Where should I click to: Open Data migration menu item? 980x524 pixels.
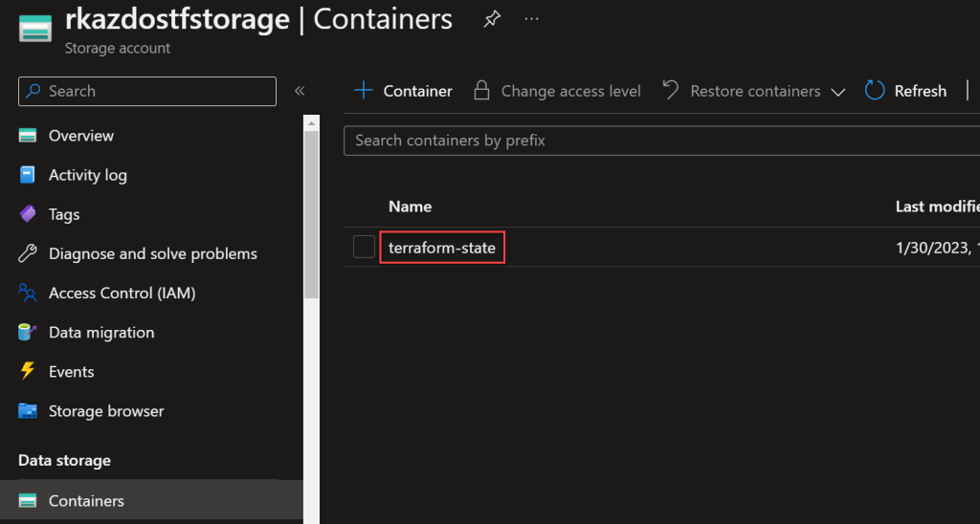100,333
